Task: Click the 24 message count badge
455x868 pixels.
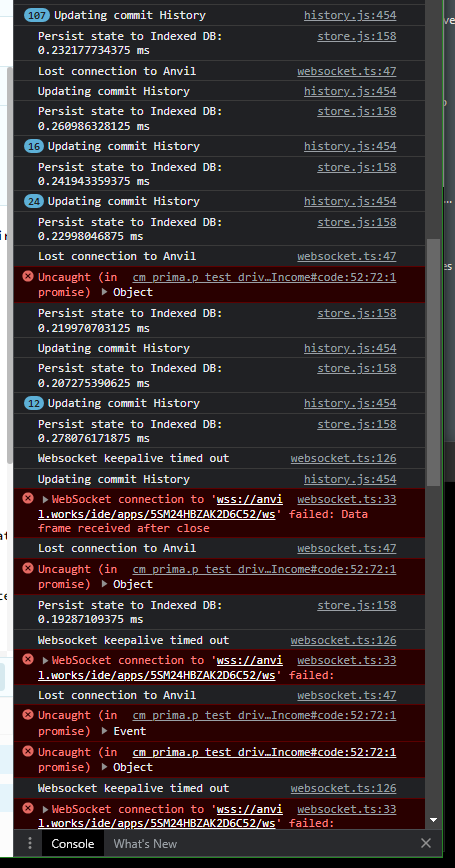Action: pos(34,202)
